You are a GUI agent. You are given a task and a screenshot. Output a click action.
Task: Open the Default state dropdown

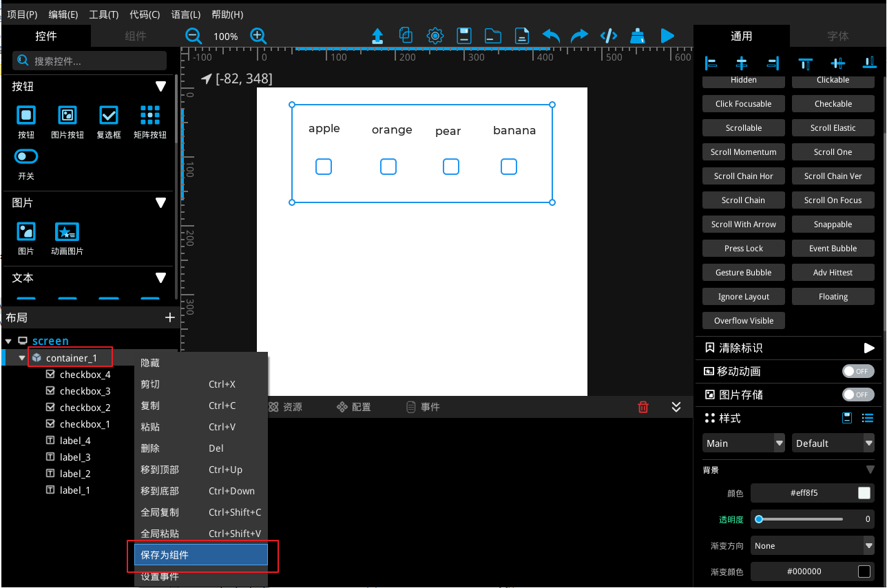tap(833, 443)
